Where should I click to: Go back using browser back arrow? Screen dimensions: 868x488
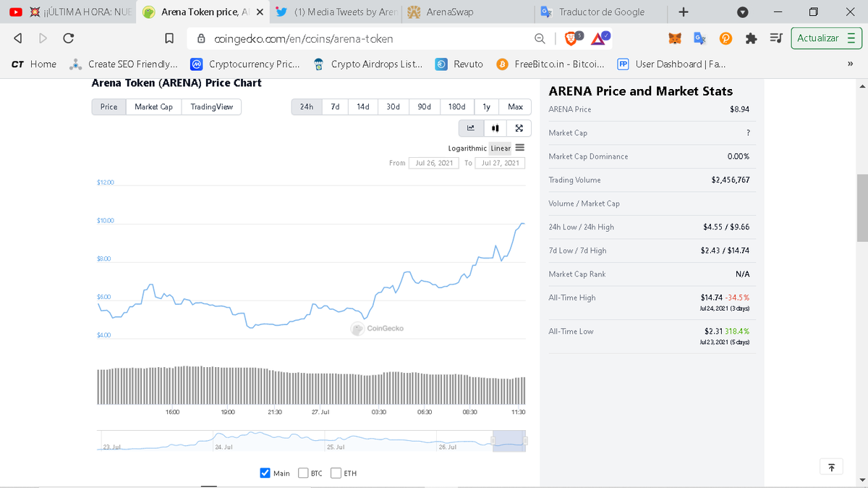[x=17, y=38]
